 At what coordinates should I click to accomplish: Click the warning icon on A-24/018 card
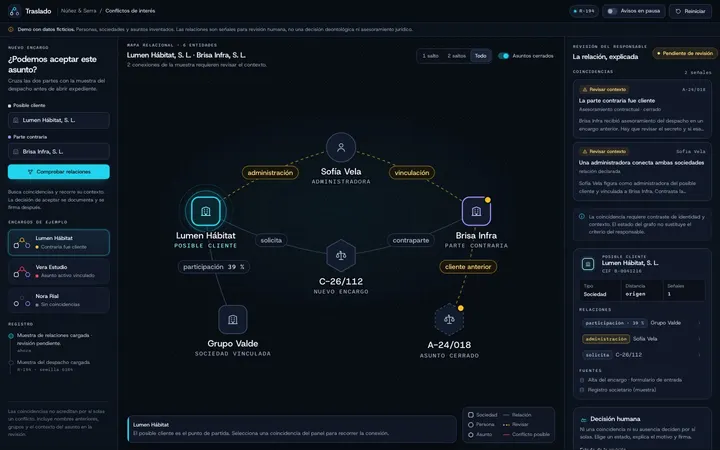click(585, 90)
